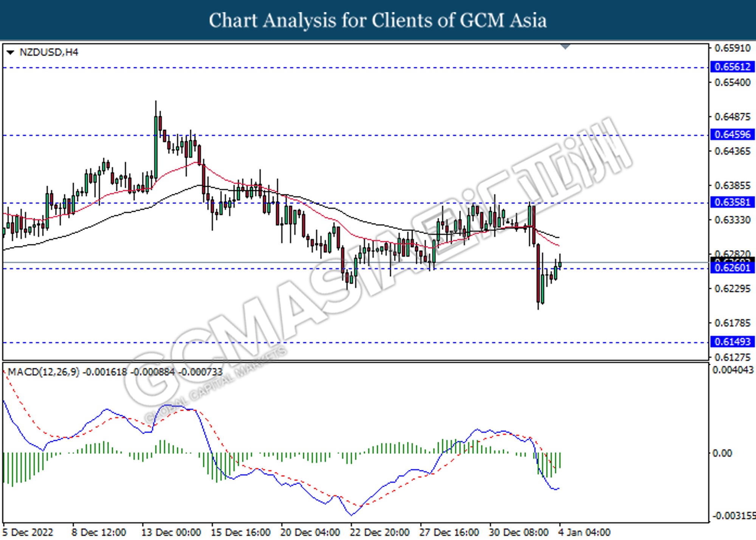Click the MACD scale value 0.004043
The height and width of the screenshot is (540, 756).
tap(733, 370)
